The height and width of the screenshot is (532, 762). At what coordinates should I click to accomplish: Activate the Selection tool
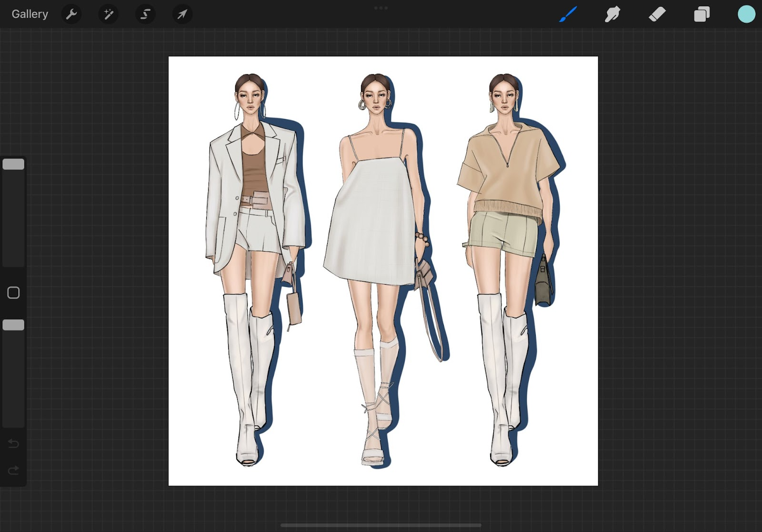(145, 14)
